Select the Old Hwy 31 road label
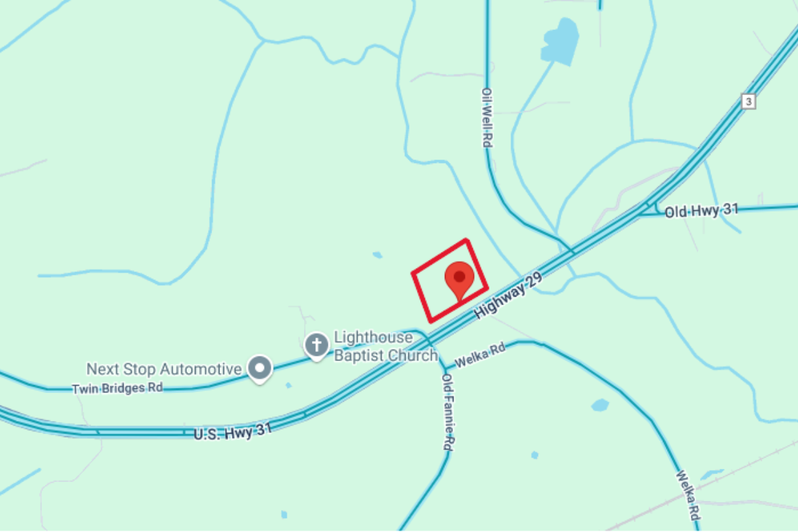The height and width of the screenshot is (532, 798). tap(702, 211)
